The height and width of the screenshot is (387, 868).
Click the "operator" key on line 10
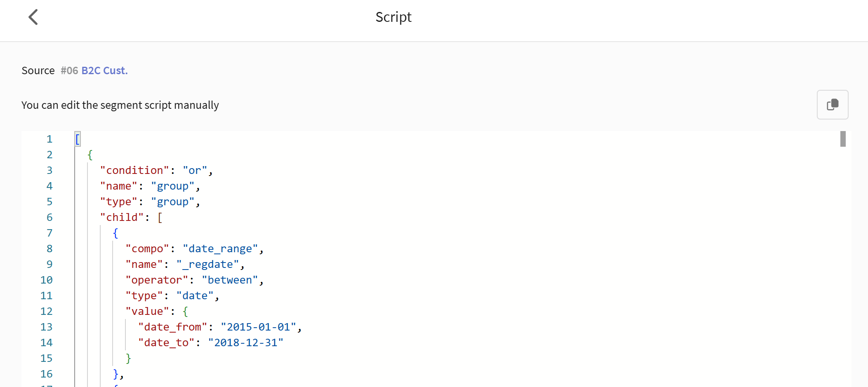[x=157, y=280]
